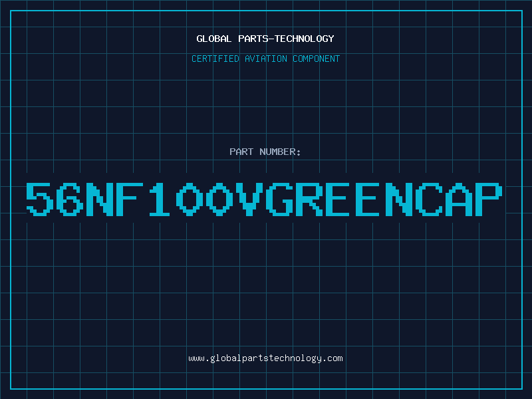The width and height of the screenshot is (532, 399).
Task: Click the word CERTIFIED in the subtitle
Action: 214,59
